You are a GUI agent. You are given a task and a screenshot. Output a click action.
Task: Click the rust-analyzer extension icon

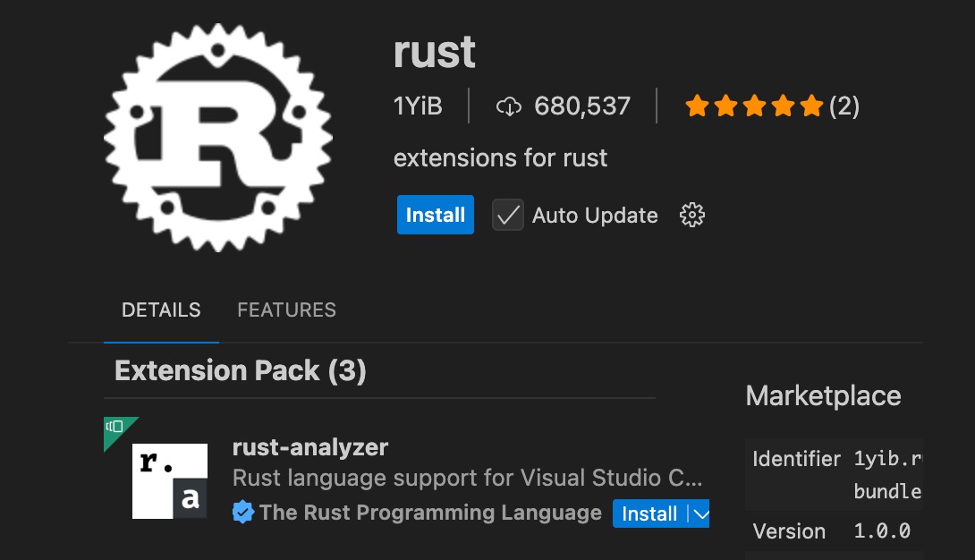point(170,481)
